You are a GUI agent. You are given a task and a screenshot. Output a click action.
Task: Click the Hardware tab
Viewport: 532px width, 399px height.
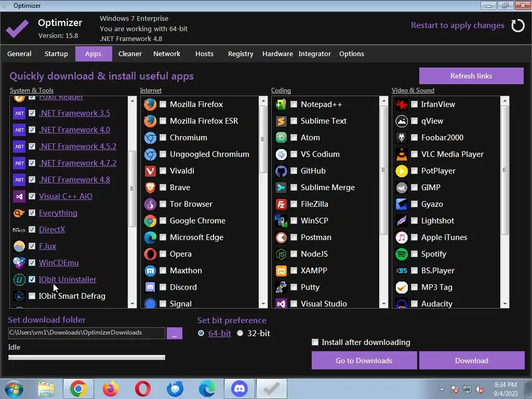(x=277, y=54)
